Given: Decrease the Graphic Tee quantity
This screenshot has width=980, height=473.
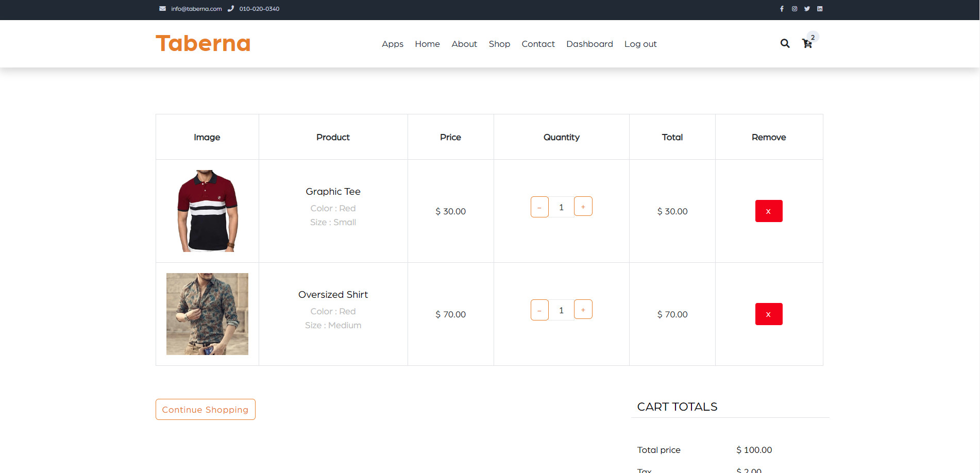Looking at the screenshot, I should 539,206.
